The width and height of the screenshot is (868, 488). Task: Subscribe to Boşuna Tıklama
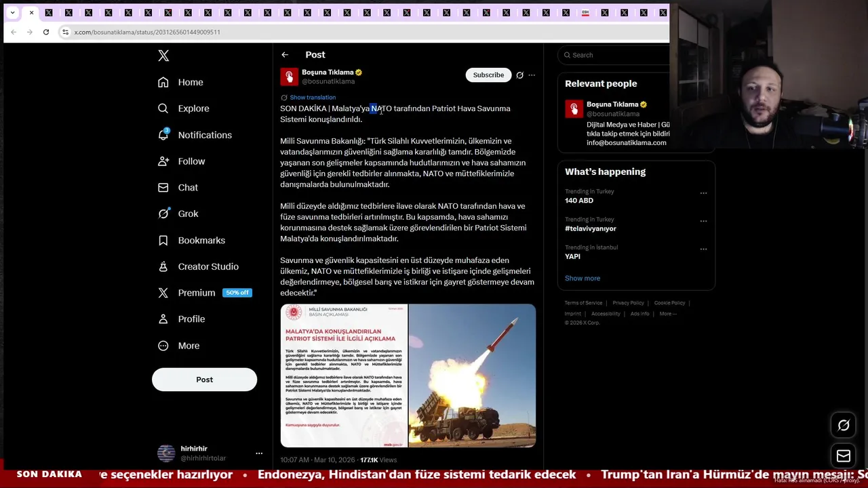[488, 75]
